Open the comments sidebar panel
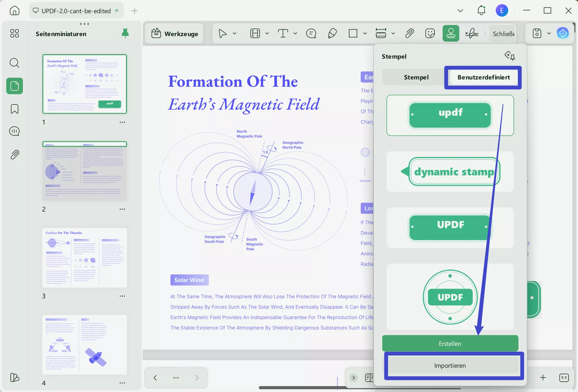Screen dimensions: 578x392 tap(15, 131)
